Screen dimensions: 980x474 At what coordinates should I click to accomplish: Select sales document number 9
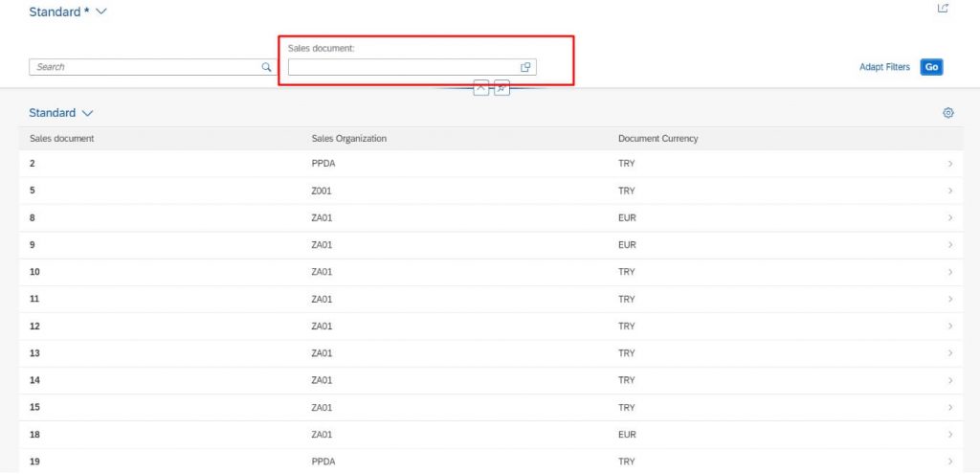32,245
